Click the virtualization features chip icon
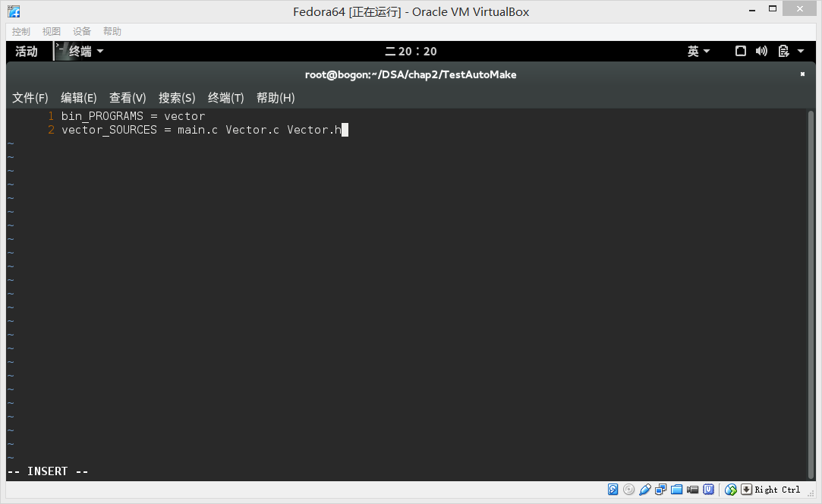The image size is (822, 504). 708,489
